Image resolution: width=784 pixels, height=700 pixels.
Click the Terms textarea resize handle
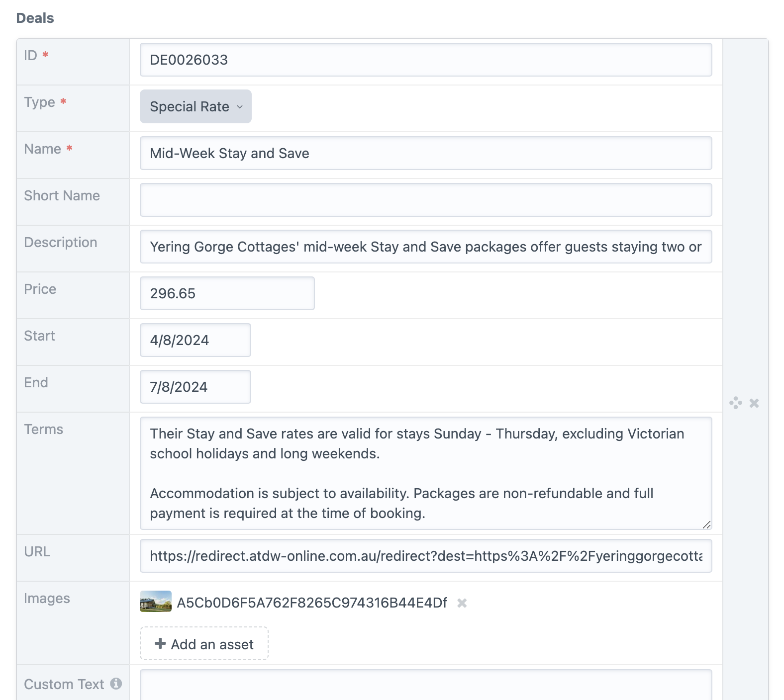pos(706,525)
